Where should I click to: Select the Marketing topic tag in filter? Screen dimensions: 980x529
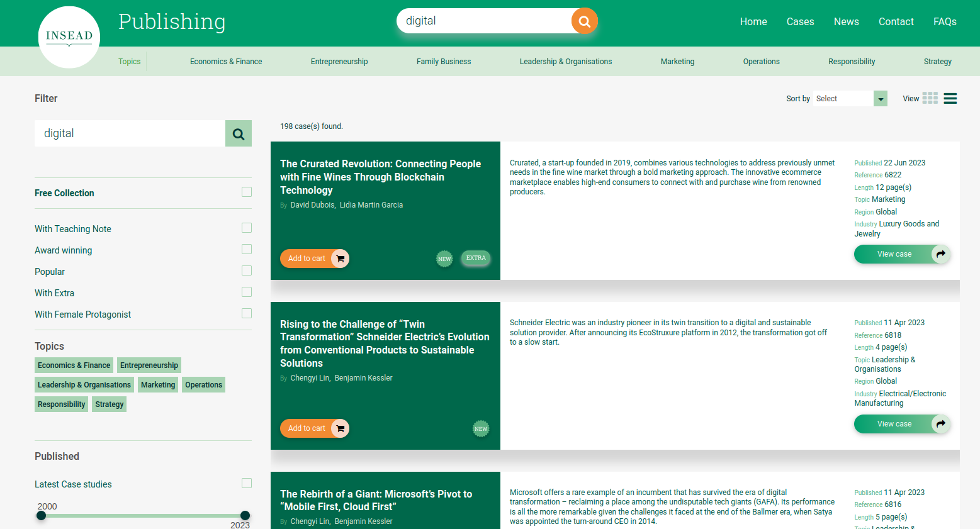point(158,385)
